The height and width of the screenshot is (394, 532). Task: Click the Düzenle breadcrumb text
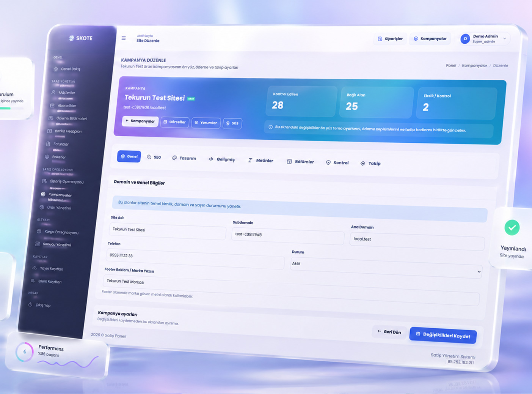coord(501,66)
